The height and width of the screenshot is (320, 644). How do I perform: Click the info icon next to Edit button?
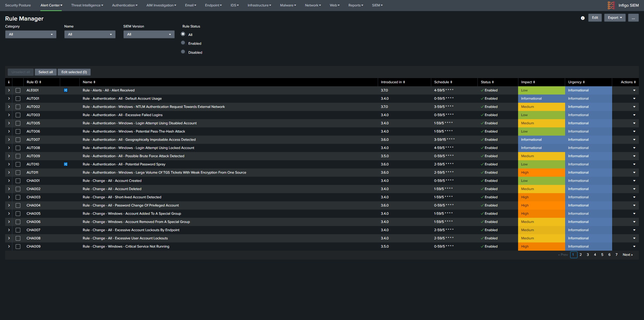[583, 18]
